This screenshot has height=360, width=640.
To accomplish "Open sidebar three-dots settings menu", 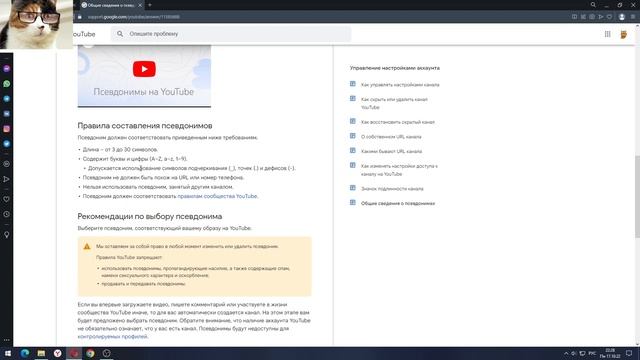I will (x=7, y=340).
